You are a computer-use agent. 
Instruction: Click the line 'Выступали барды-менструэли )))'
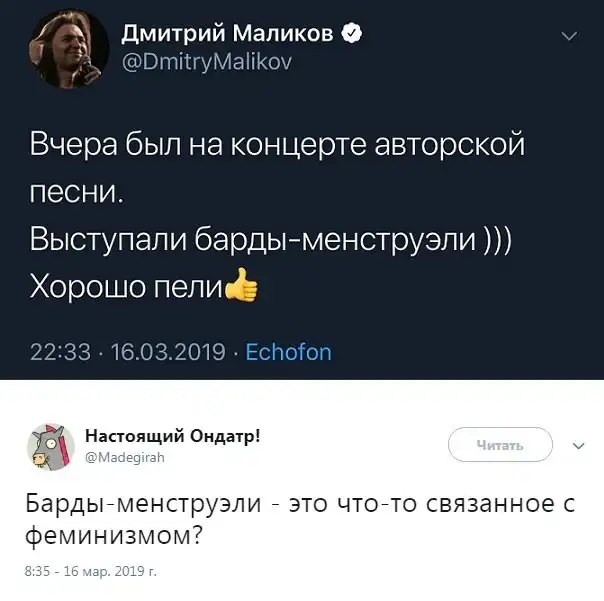click(x=270, y=242)
